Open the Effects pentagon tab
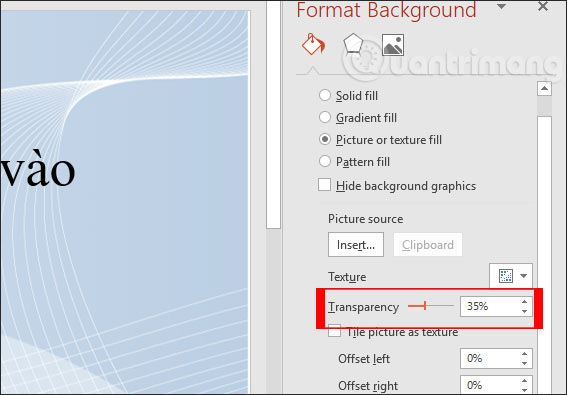567x395 pixels. pyautogui.click(x=353, y=44)
